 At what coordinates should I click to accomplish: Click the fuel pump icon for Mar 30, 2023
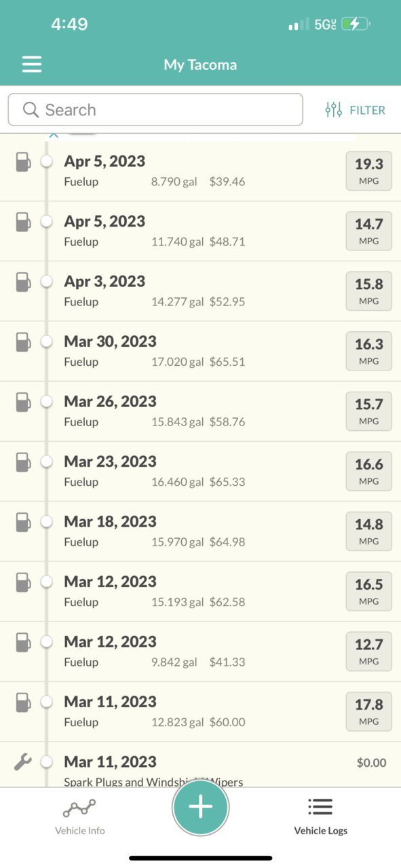pos(23,341)
